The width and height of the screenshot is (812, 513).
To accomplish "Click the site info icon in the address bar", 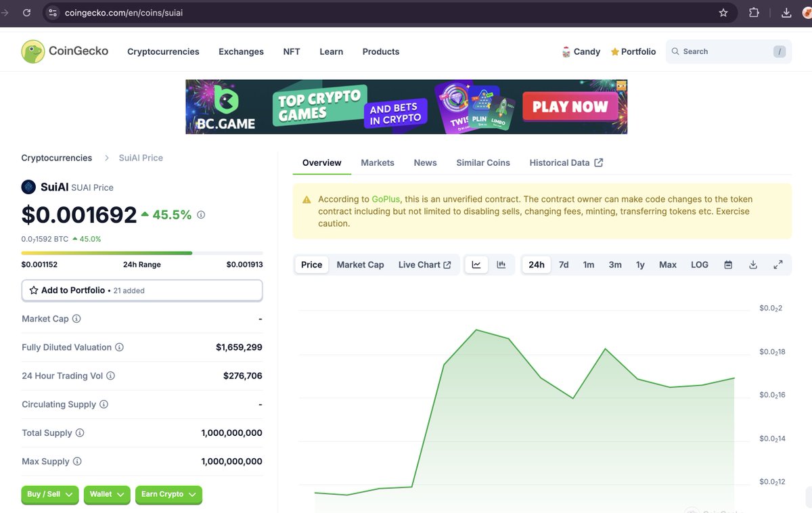I will (53, 13).
